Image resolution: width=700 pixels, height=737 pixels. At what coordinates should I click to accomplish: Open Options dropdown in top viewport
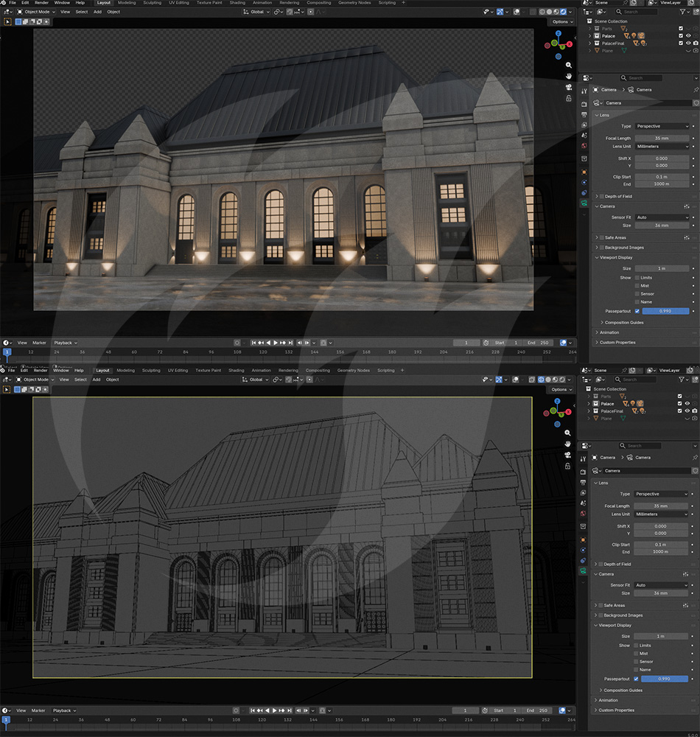click(x=562, y=21)
